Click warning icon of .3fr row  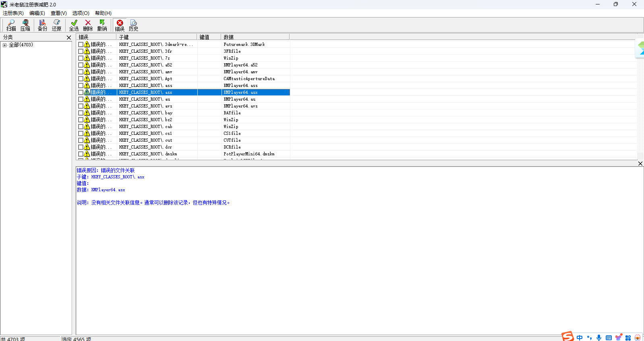87,51
